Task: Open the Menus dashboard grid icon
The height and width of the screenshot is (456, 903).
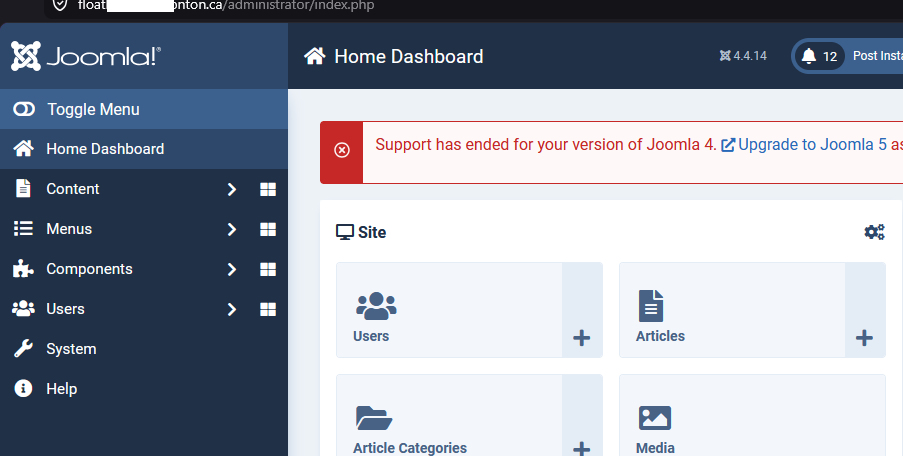Action: point(268,229)
